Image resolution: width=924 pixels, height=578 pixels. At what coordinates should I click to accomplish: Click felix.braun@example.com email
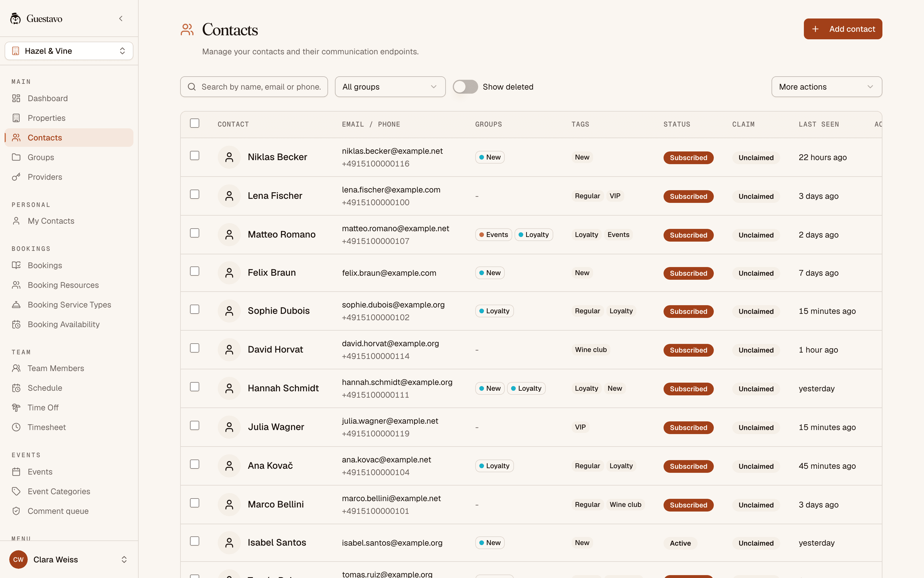point(389,273)
